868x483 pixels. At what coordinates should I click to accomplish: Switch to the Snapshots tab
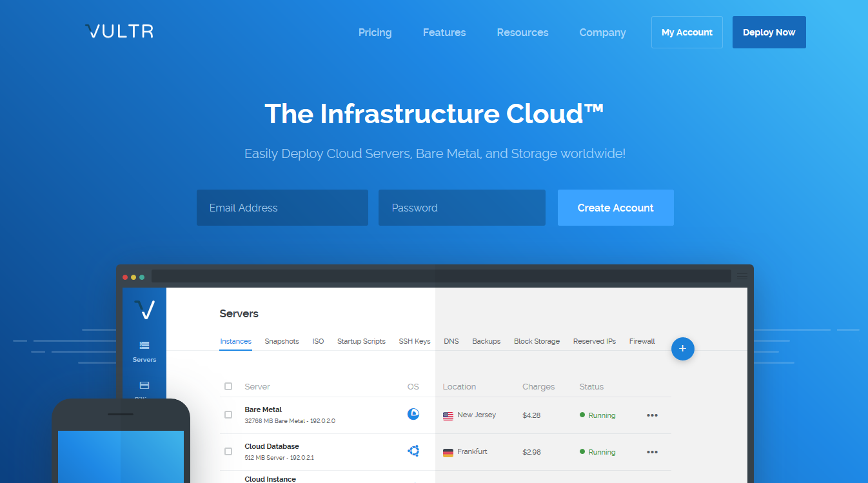(282, 341)
